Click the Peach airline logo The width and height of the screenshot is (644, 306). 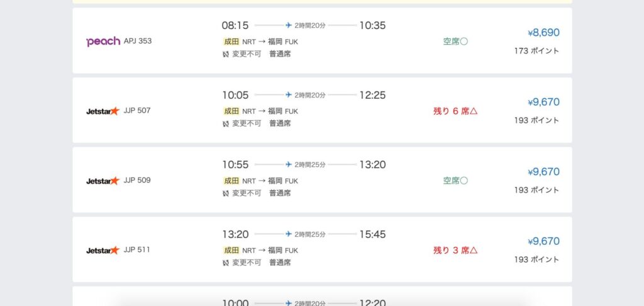pos(103,42)
